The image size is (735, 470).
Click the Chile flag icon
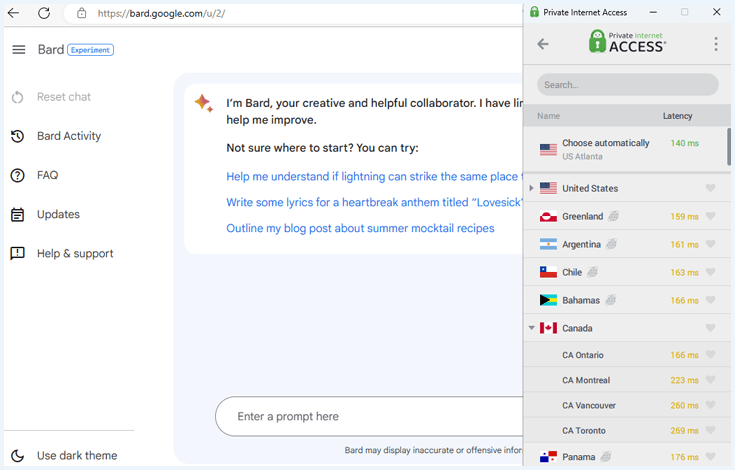548,272
